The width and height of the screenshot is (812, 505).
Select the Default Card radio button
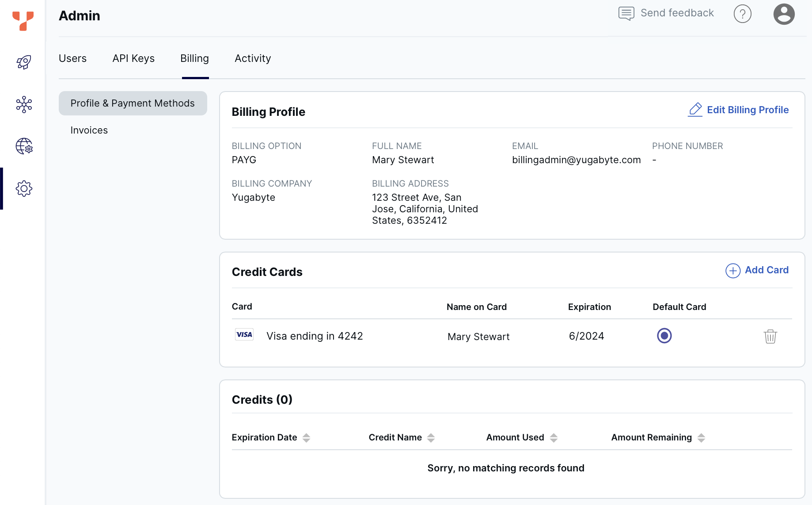(664, 336)
